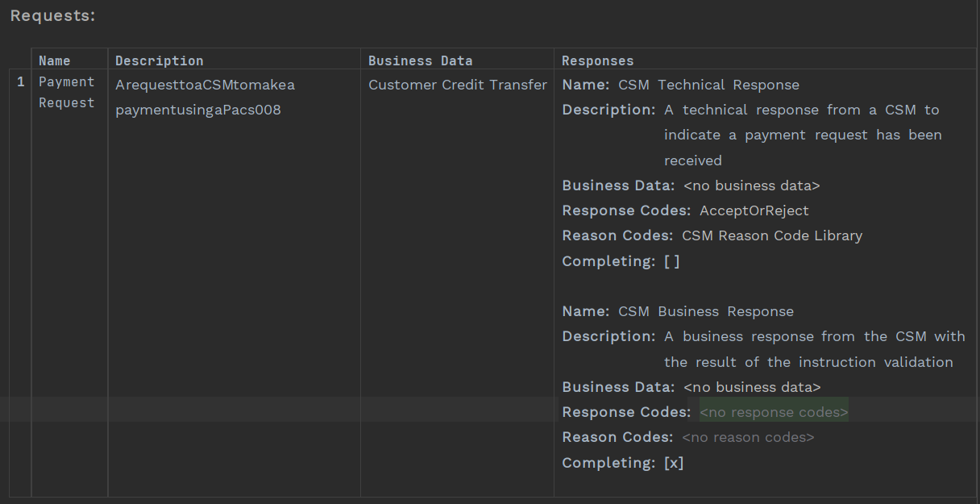Click the Pacs008 payment request description text
Screen dimensions: 980x504
(197, 110)
